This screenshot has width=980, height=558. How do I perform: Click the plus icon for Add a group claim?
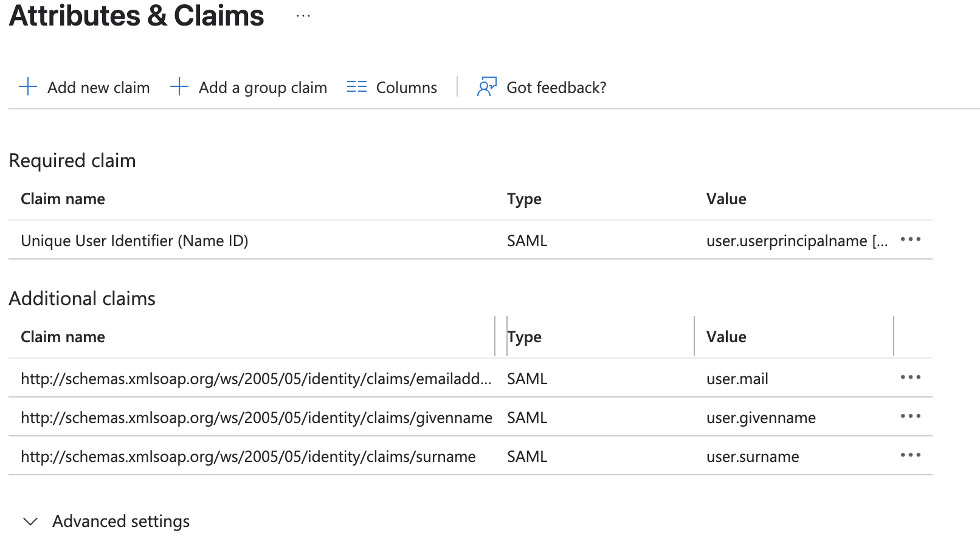pos(179,87)
